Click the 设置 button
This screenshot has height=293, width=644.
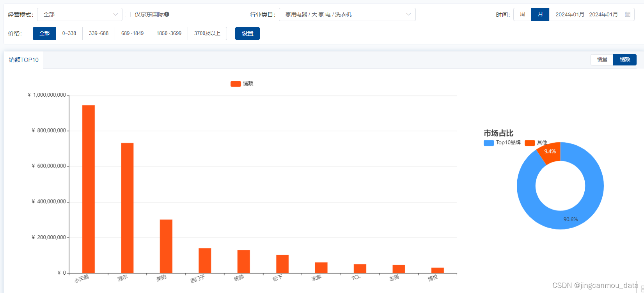click(247, 34)
